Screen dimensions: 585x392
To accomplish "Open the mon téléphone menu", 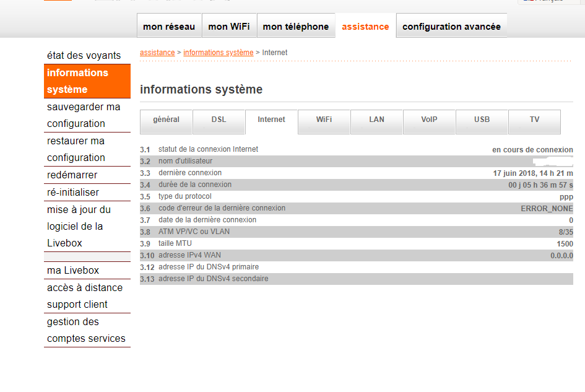I will pos(296,27).
